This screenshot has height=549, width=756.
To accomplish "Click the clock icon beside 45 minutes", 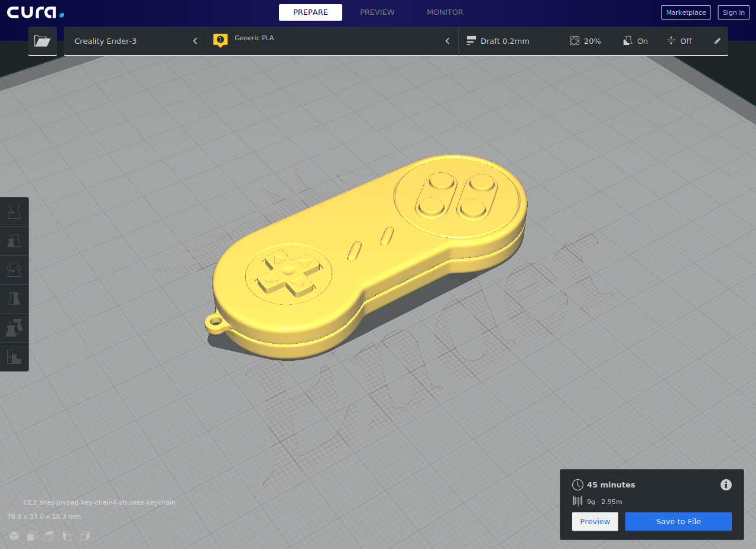I will click(577, 485).
